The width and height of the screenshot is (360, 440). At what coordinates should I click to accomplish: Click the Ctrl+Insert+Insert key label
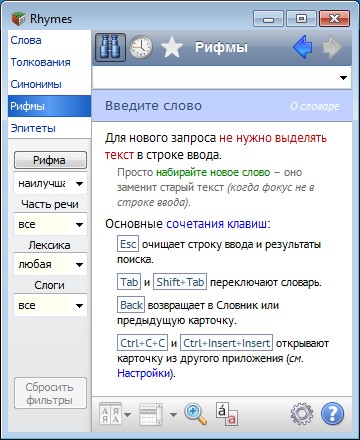(x=227, y=343)
